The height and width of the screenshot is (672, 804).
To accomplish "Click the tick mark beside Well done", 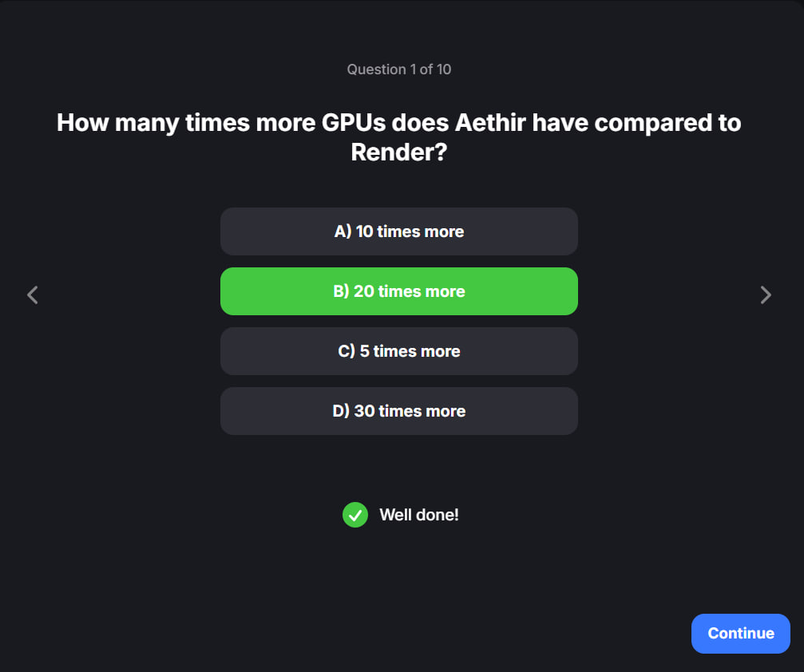I will click(355, 515).
